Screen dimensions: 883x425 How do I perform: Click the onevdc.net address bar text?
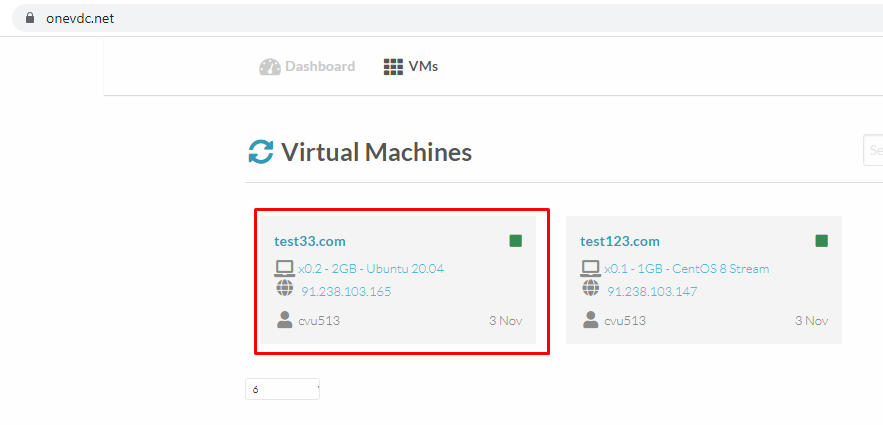[80, 19]
